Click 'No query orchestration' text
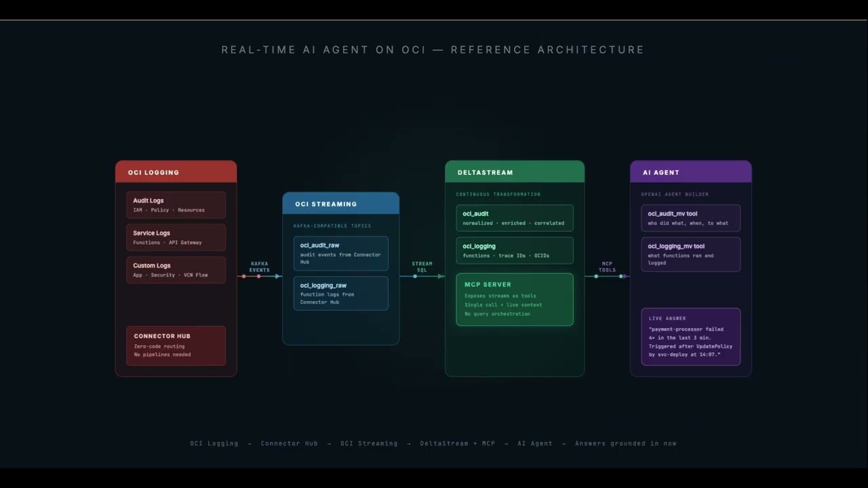The image size is (868, 488). [497, 314]
